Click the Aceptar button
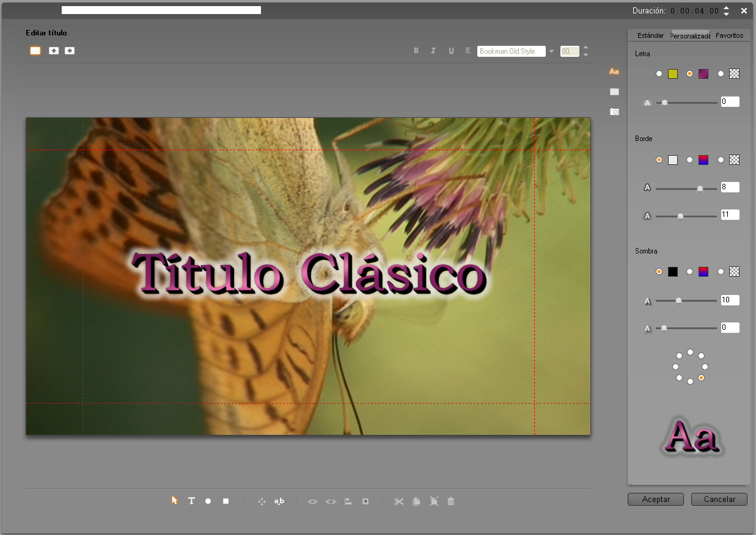The height and width of the screenshot is (535, 756). 656,499
